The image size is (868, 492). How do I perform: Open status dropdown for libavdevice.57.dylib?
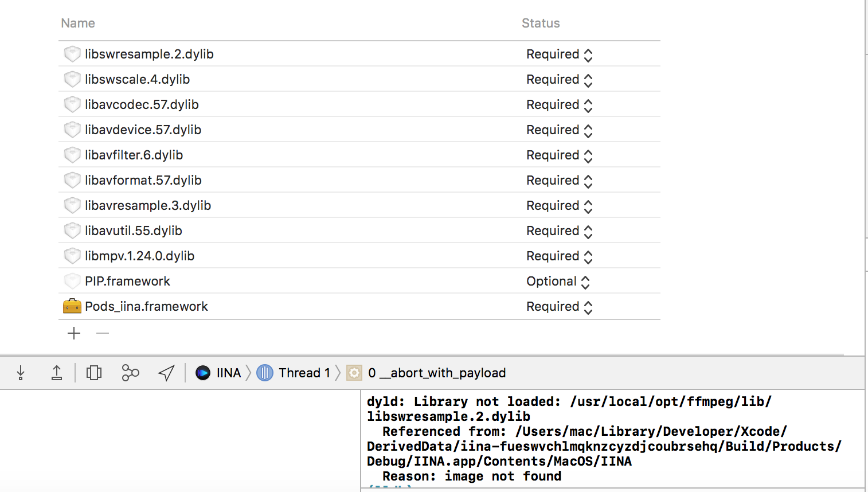coord(560,130)
